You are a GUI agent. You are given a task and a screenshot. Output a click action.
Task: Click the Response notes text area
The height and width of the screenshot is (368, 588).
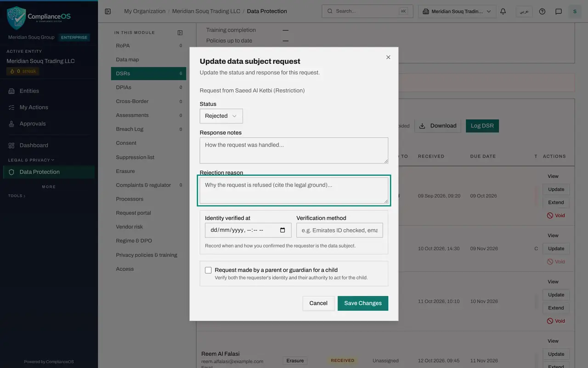pos(294,150)
